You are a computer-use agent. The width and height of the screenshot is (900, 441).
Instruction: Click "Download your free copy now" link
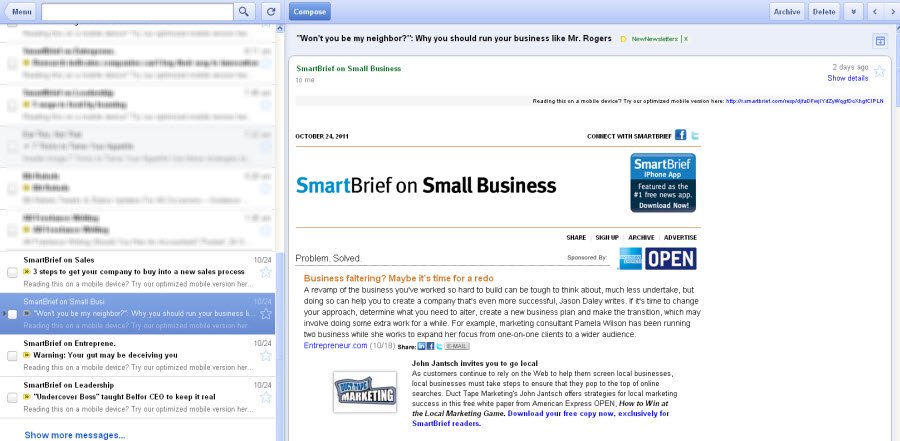tap(540, 418)
